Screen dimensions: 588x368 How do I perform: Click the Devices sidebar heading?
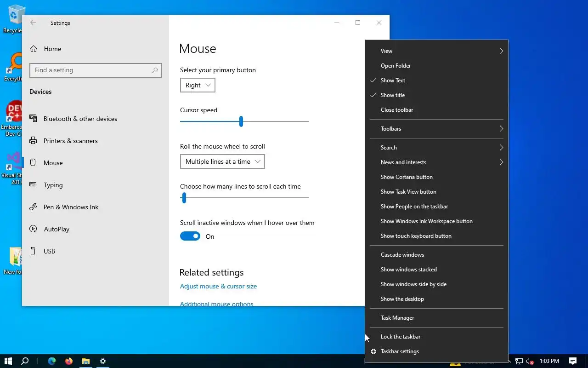tap(40, 92)
